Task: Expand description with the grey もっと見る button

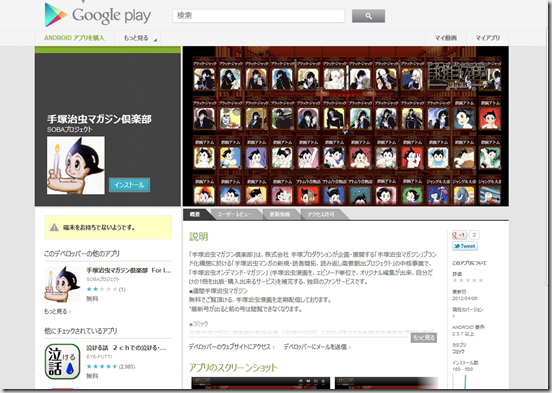Action: (424, 337)
